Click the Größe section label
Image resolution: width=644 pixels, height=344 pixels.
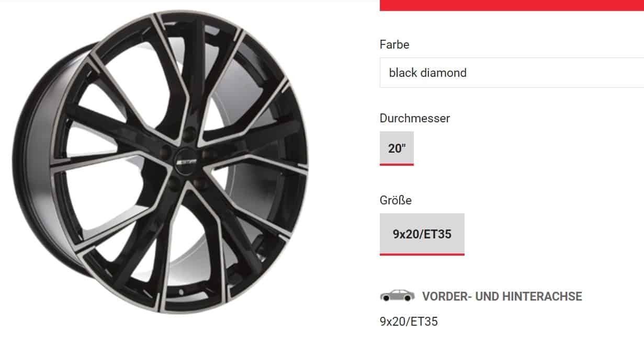pyautogui.click(x=396, y=200)
